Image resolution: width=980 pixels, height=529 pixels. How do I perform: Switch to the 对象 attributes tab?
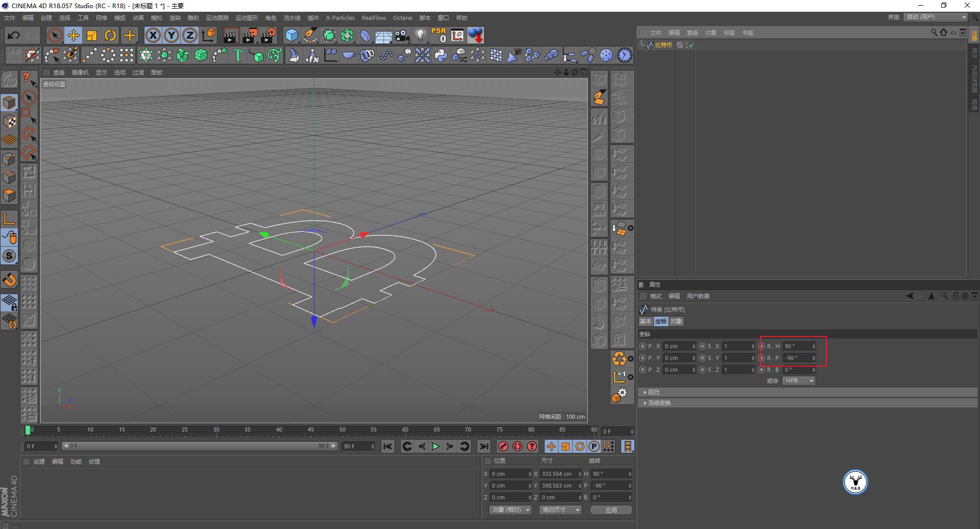tap(676, 321)
